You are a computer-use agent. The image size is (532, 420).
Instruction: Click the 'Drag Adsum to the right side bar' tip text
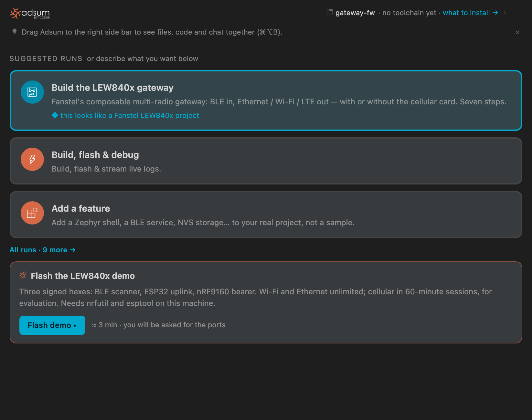152,32
